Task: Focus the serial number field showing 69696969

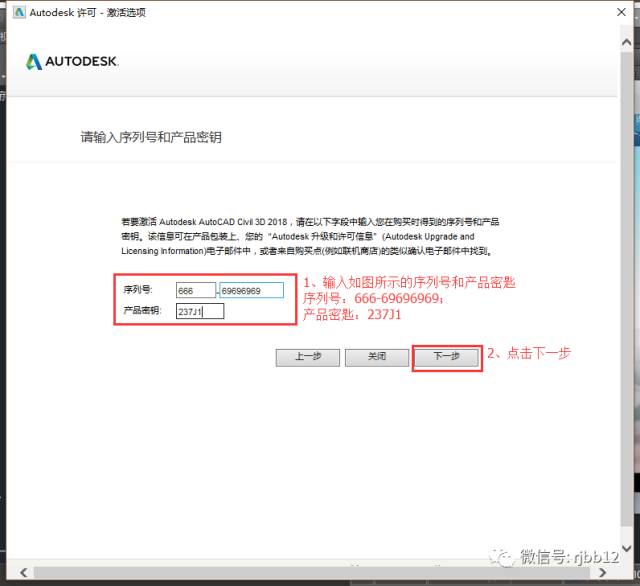Action: click(x=252, y=290)
